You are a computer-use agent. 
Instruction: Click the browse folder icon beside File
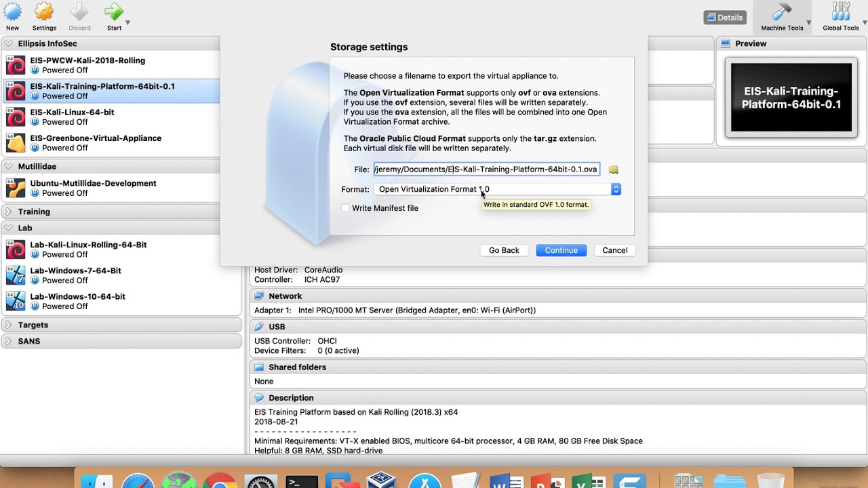(x=613, y=170)
